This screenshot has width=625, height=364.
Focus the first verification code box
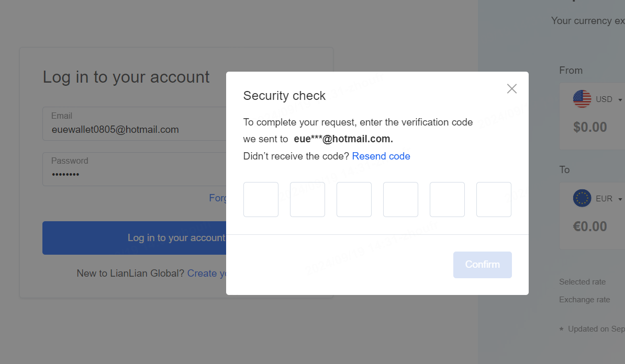261,200
